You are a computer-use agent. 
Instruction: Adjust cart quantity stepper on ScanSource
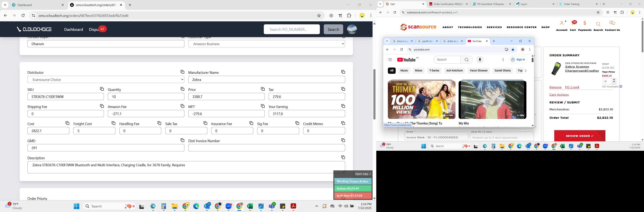[614, 81]
